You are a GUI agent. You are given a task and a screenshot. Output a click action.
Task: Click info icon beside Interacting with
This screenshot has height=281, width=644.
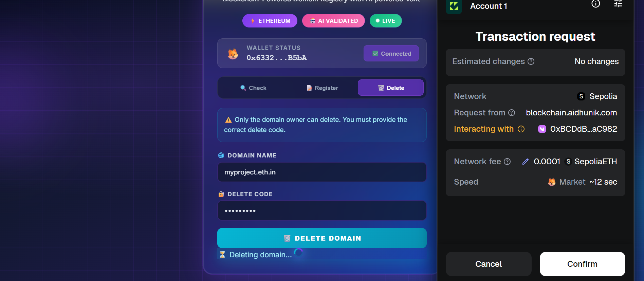click(521, 129)
